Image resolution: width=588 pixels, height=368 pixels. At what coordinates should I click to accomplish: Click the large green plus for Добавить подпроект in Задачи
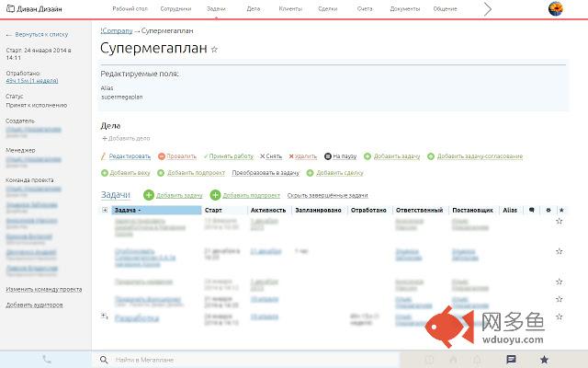click(x=215, y=195)
